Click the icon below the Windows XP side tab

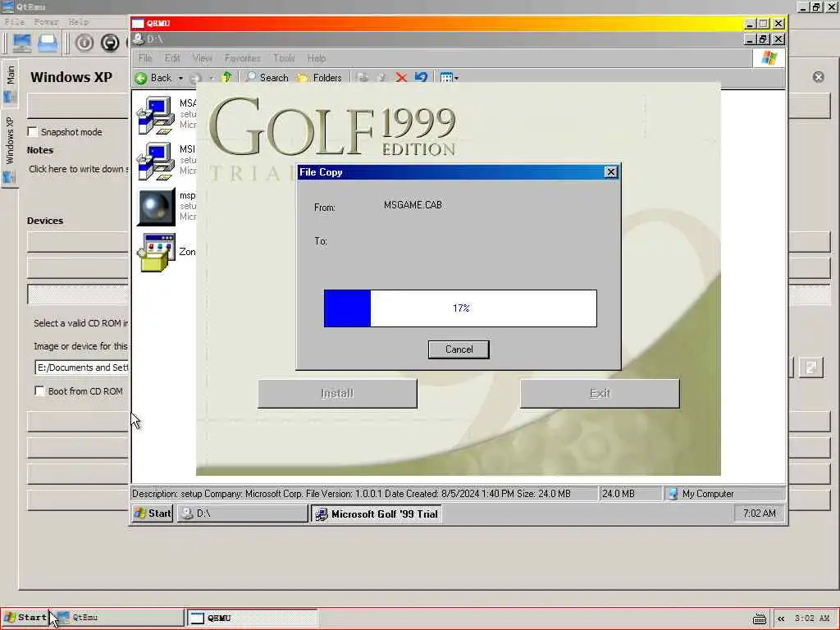tap(9, 177)
